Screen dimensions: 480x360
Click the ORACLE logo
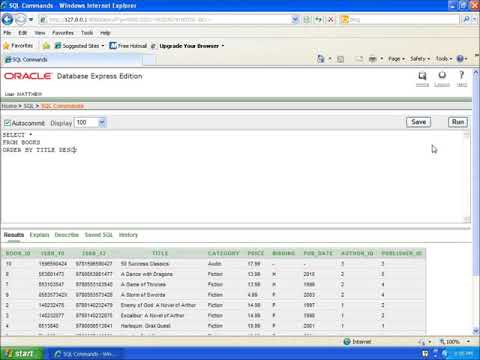click(28, 76)
